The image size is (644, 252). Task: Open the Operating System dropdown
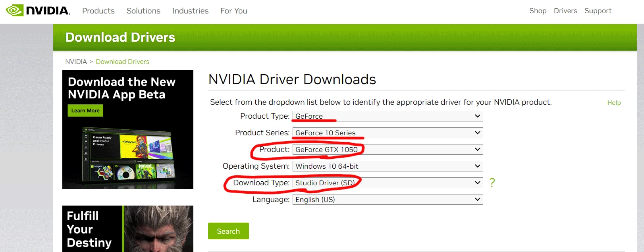(x=388, y=166)
